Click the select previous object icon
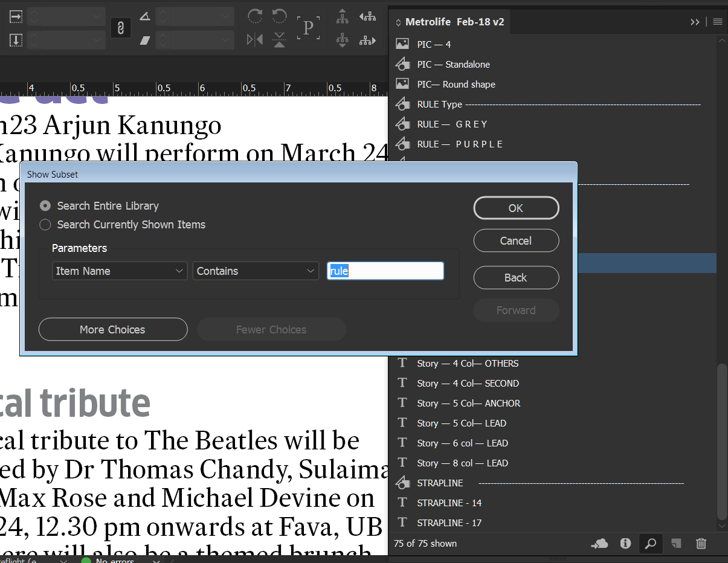 [x=367, y=16]
